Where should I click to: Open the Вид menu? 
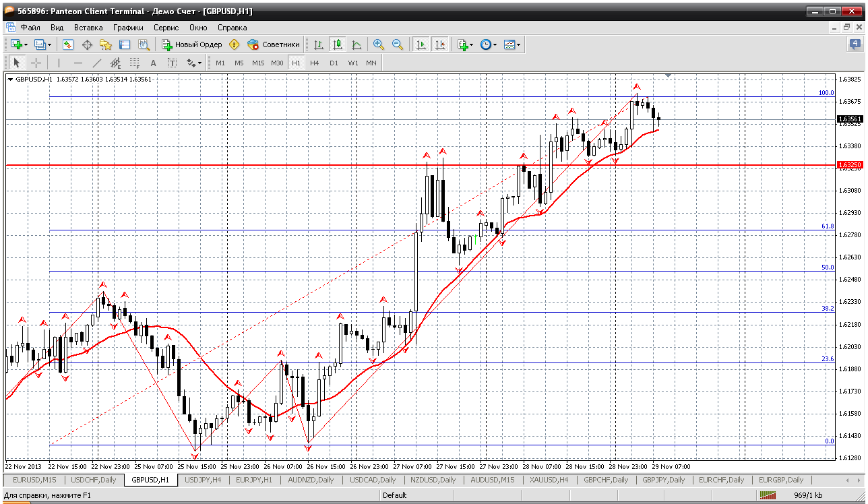[x=57, y=28]
